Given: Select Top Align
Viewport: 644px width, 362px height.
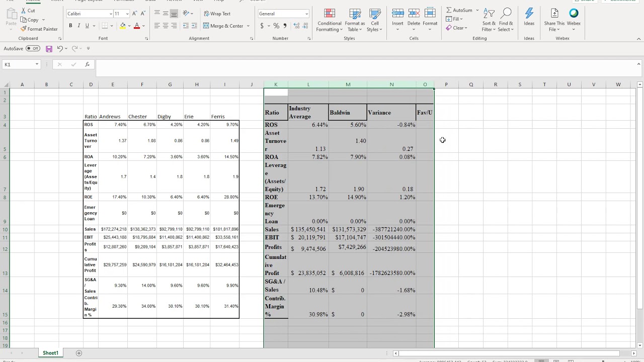Looking at the screenshot, I should point(157,14).
